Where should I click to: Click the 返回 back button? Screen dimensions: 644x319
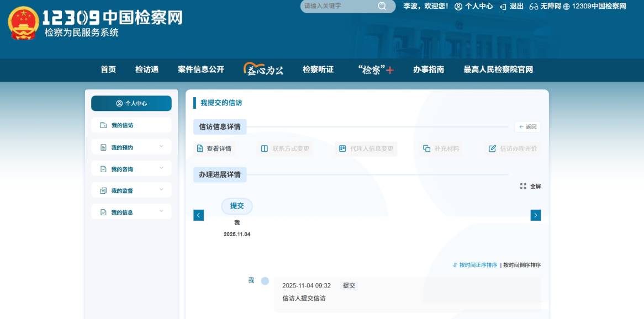(x=527, y=127)
